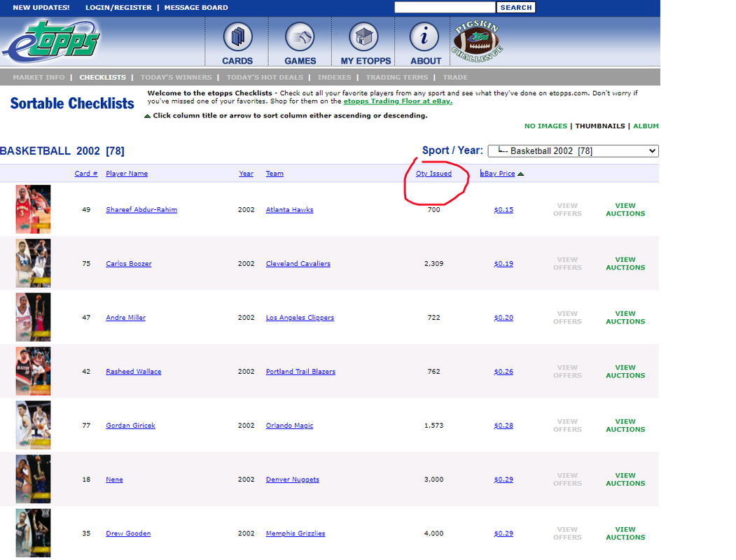Image resolution: width=736 pixels, height=560 pixels.
Task: Select CHECKLISTS menu item
Action: pyautogui.click(x=103, y=78)
